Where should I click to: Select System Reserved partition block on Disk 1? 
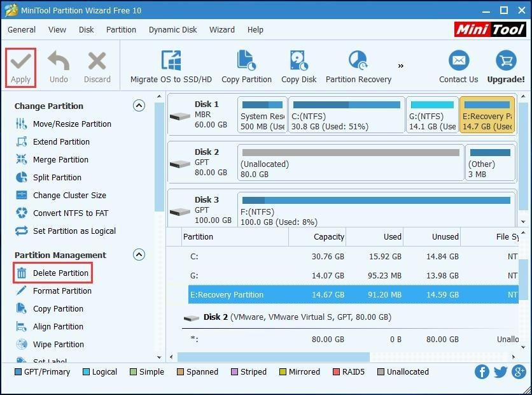click(262, 115)
